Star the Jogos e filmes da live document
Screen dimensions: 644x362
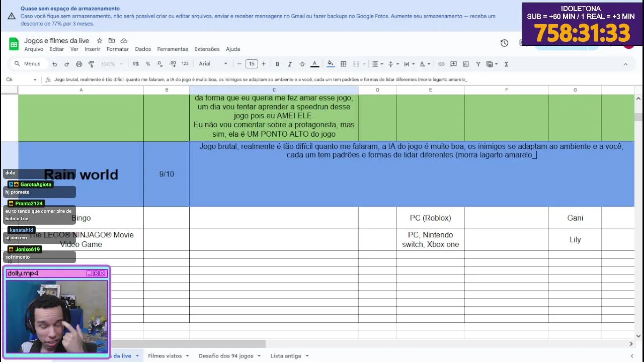pos(100,41)
